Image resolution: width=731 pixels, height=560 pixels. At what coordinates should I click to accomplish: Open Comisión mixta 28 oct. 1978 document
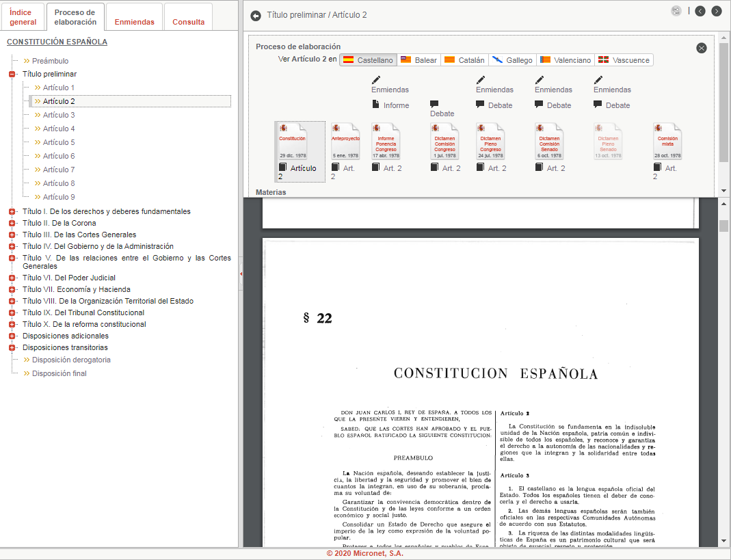coord(667,142)
